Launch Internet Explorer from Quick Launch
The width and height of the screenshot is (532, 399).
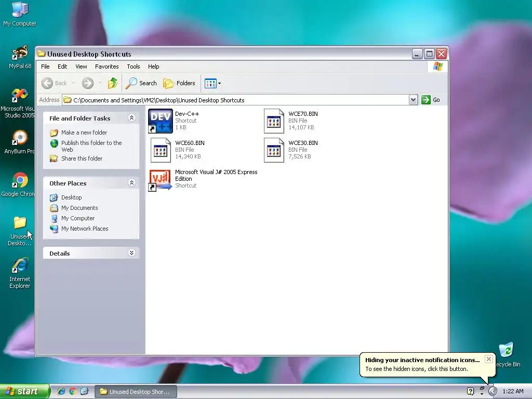[61, 392]
